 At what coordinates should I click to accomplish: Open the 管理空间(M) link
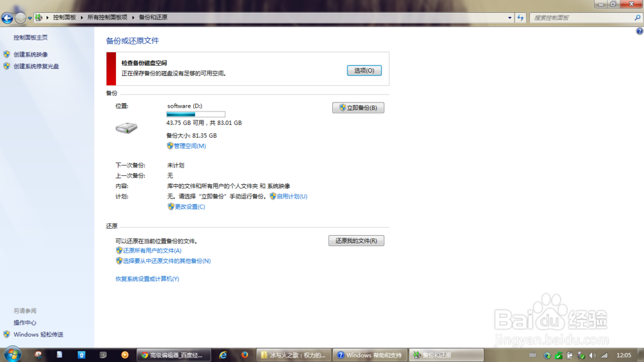(x=190, y=146)
